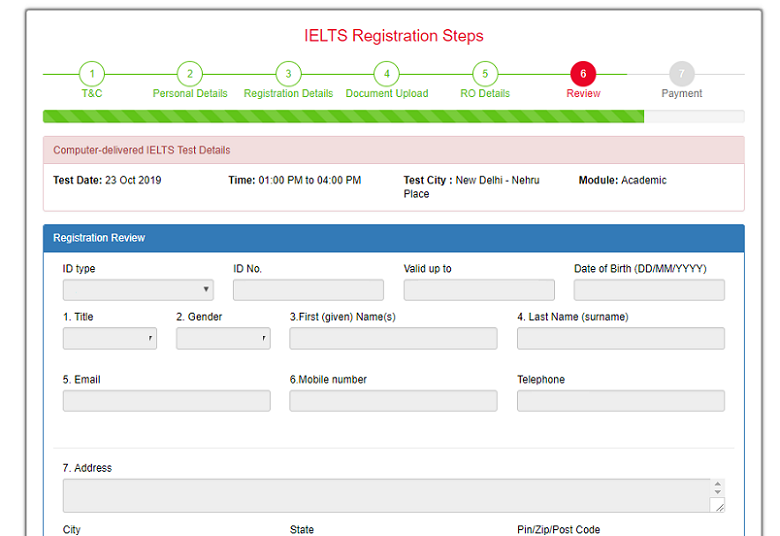Go to step 3 Registration Details circle
The width and height of the screenshot is (780, 536).
pos(287,74)
